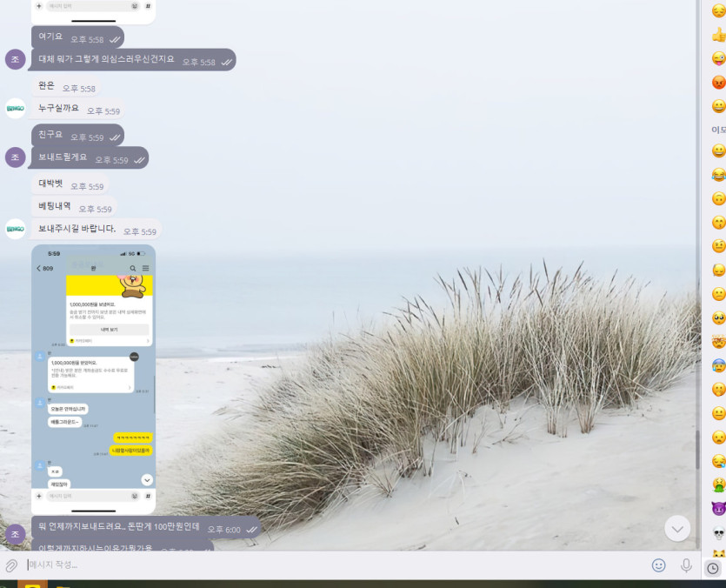Jump to latest messages with down-arrow button
Image resolution: width=726 pixels, height=588 pixels.
point(677,529)
